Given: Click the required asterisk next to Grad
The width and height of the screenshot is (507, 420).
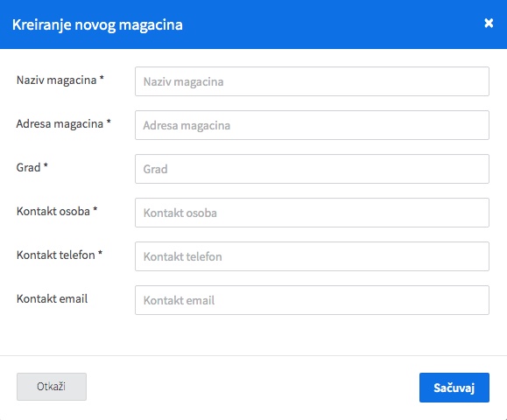Looking at the screenshot, I should [x=46, y=165].
